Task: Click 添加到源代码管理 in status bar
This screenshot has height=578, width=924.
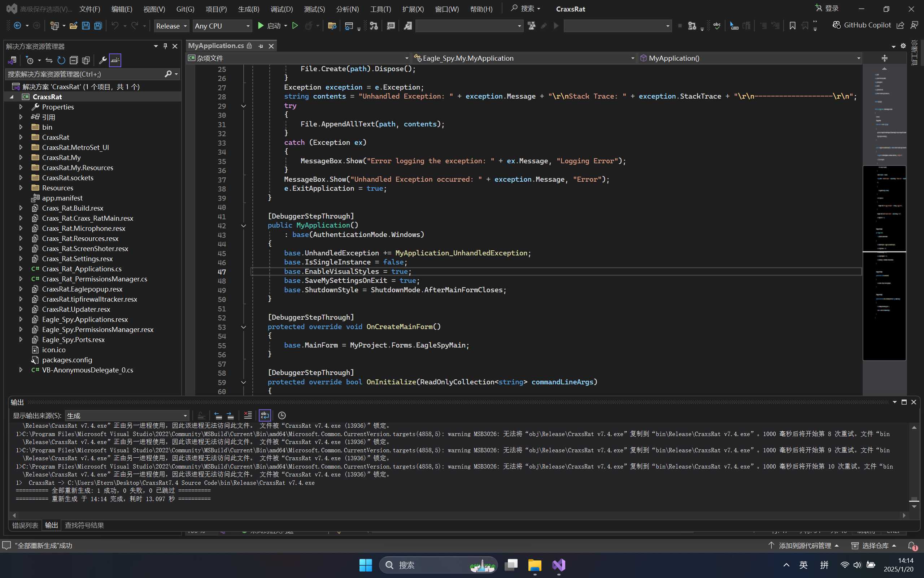Action: coord(803,545)
